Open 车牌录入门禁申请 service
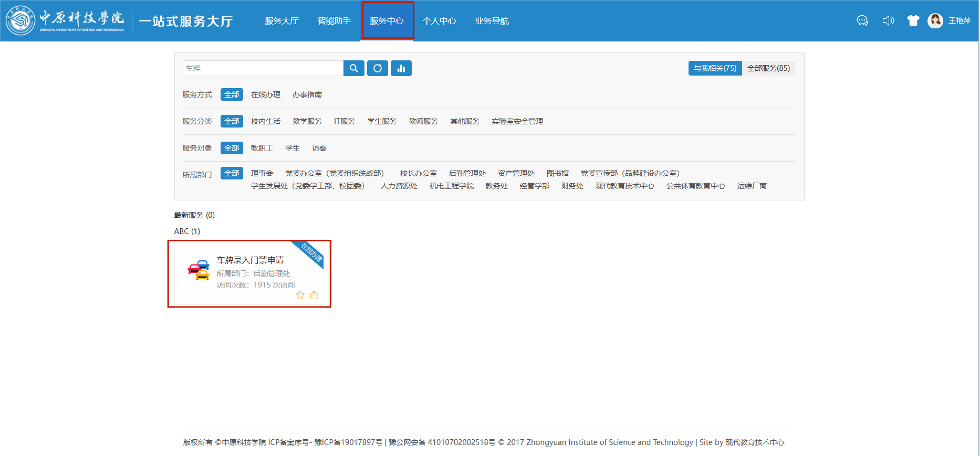Image resolution: width=980 pixels, height=456 pixels. pos(250,260)
